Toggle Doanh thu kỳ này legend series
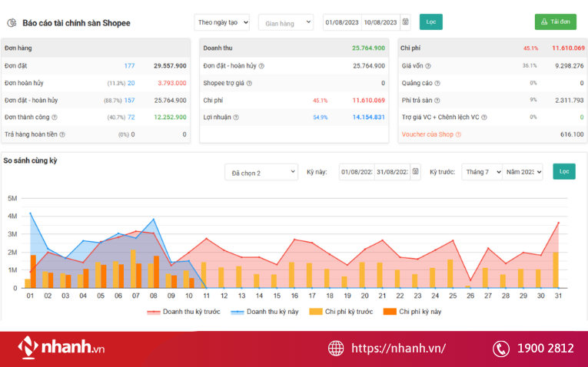This screenshot has width=588, height=367. pos(264,312)
